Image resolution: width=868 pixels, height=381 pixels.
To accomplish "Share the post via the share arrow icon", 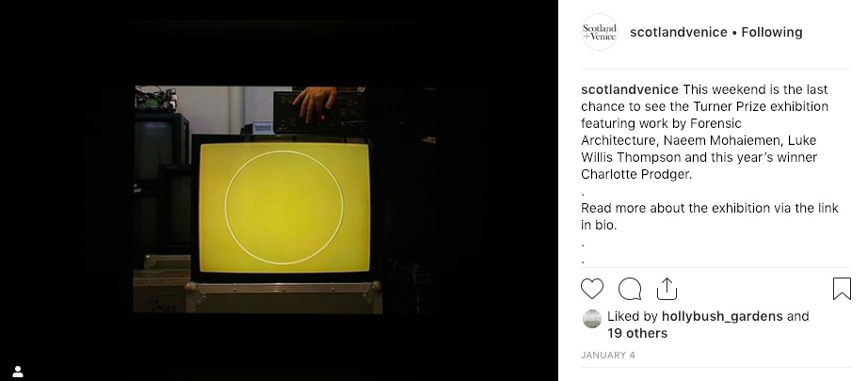I will [667, 288].
